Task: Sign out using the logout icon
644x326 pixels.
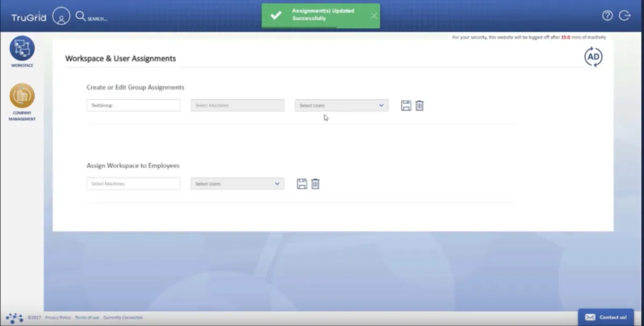Action: coord(625,16)
